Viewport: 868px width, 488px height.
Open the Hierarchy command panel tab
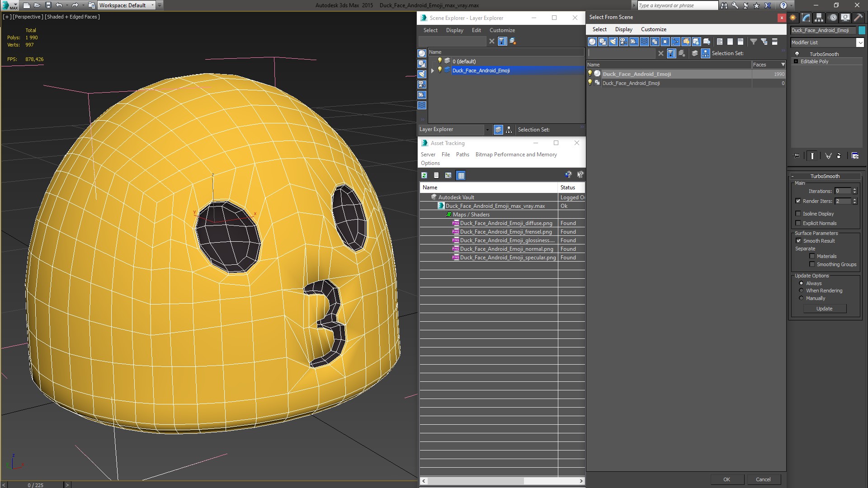(x=819, y=18)
